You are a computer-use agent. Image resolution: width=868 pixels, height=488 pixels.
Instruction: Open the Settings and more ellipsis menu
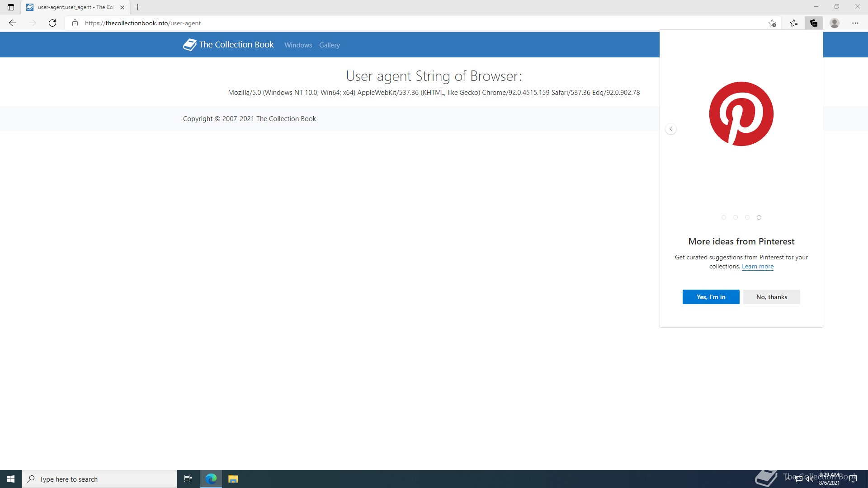(x=855, y=23)
